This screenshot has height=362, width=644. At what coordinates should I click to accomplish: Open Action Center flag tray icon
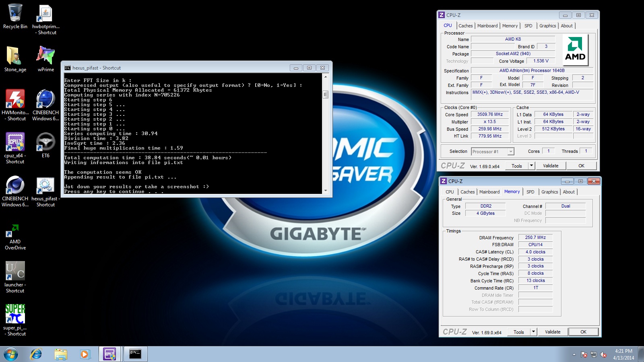(584, 354)
